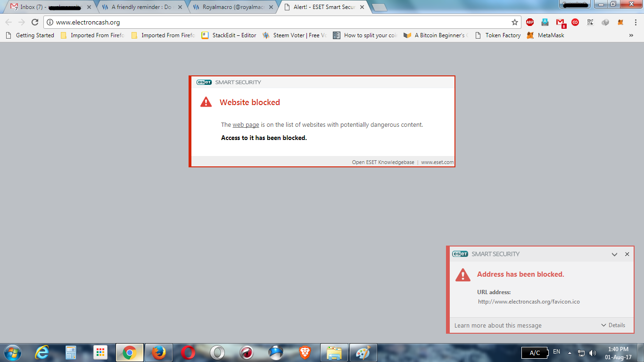The height and width of the screenshot is (362, 644).
Task: Click the volume speaker tray icon
Action: click(592, 353)
